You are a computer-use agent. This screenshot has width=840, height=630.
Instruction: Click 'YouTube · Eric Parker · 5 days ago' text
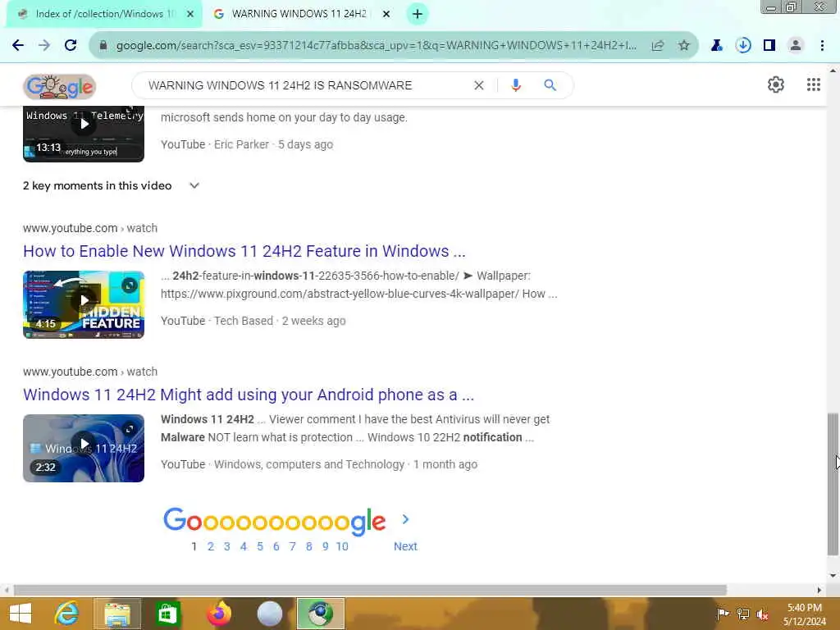247,144
